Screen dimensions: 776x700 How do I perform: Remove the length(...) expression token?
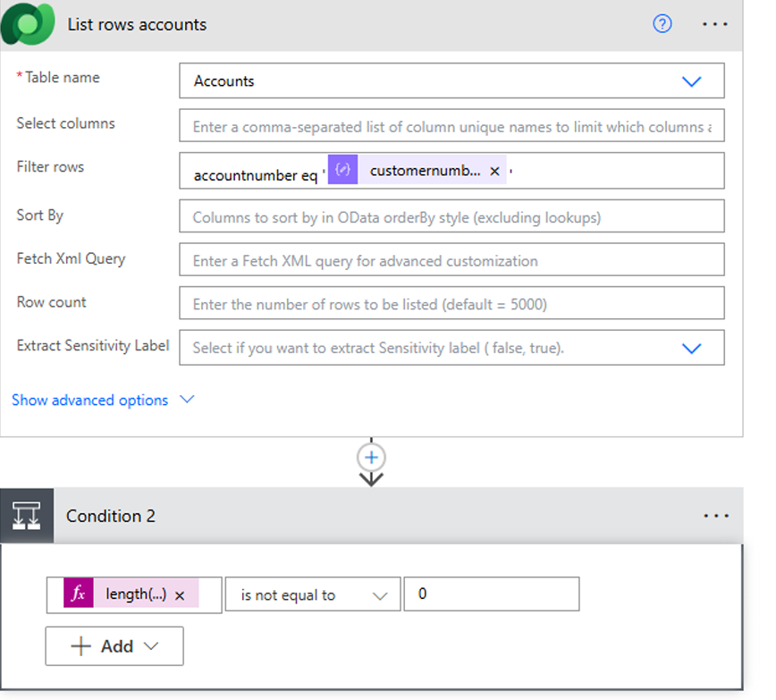[180, 595]
